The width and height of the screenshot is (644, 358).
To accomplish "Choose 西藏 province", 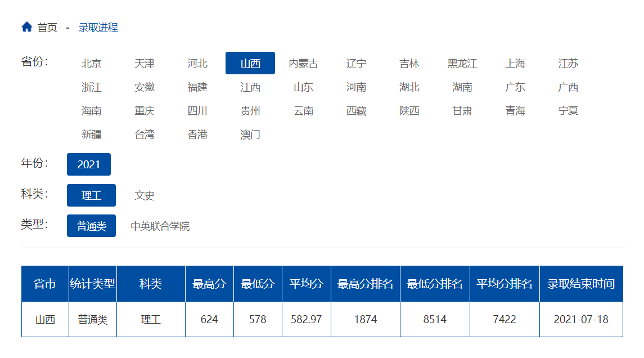I will (356, 110).
